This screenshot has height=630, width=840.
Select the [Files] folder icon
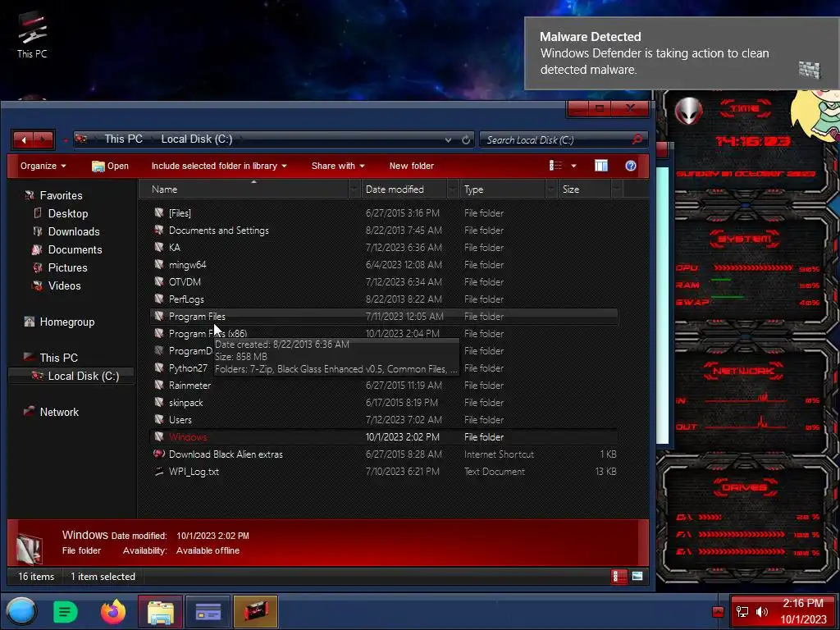click(x=158, y=212)
